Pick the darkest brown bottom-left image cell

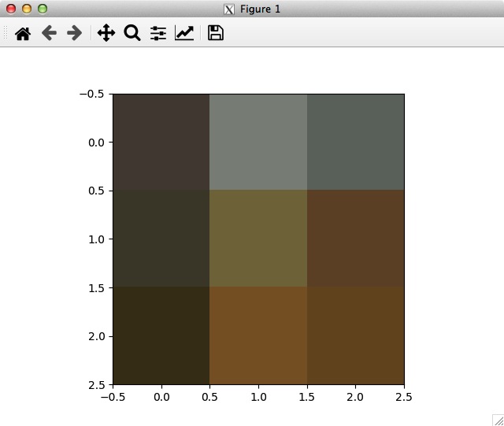(x=161, y=335)
